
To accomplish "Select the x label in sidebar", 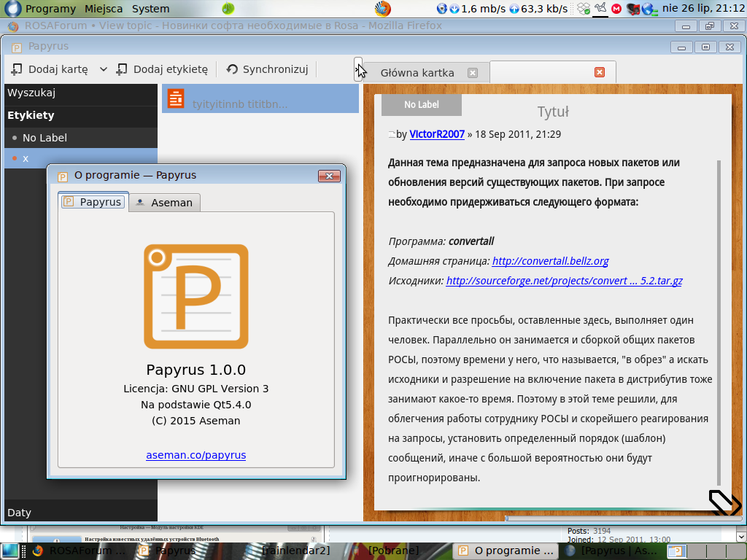I will tap(81, 158).
